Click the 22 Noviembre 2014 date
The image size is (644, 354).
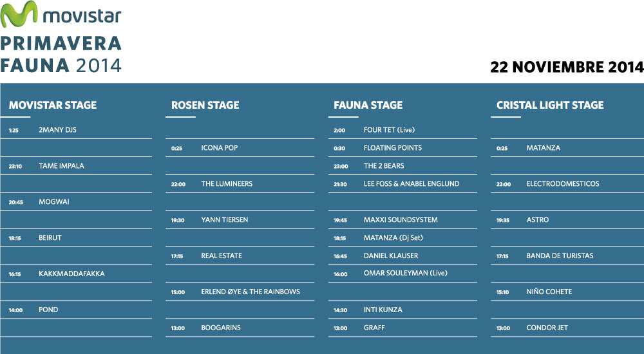(x=567, y=67)
